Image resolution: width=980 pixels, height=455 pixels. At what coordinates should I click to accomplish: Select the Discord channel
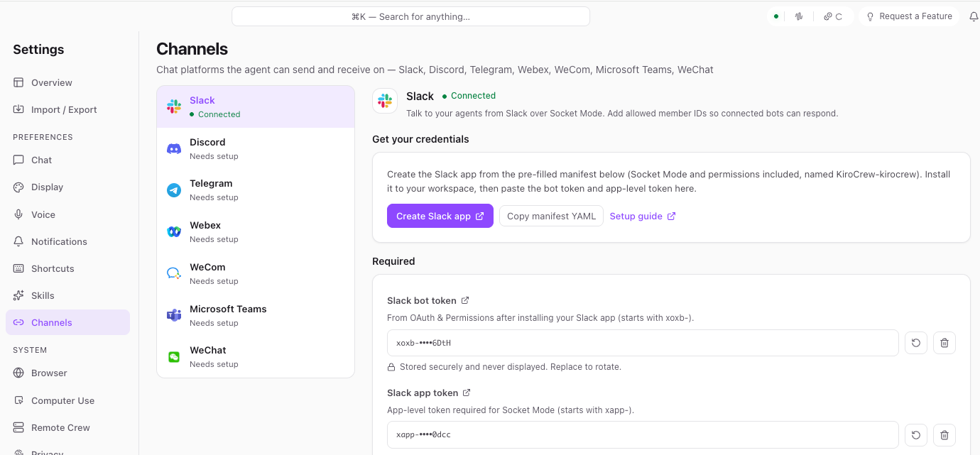(256, 148)
